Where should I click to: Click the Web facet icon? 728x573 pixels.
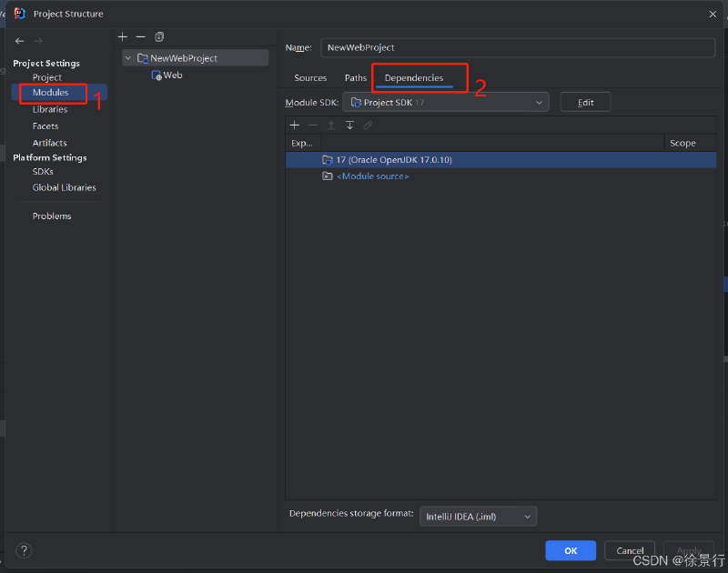coord(157,75)
